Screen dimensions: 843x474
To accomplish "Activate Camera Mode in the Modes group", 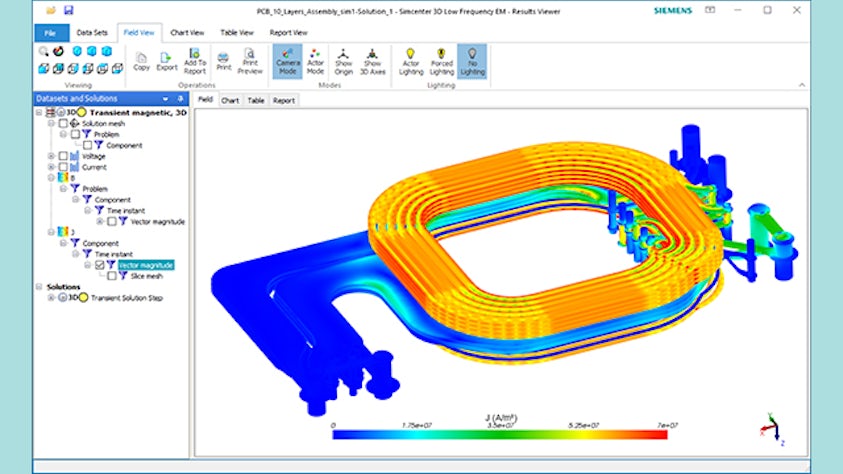I will pos(287,61).
